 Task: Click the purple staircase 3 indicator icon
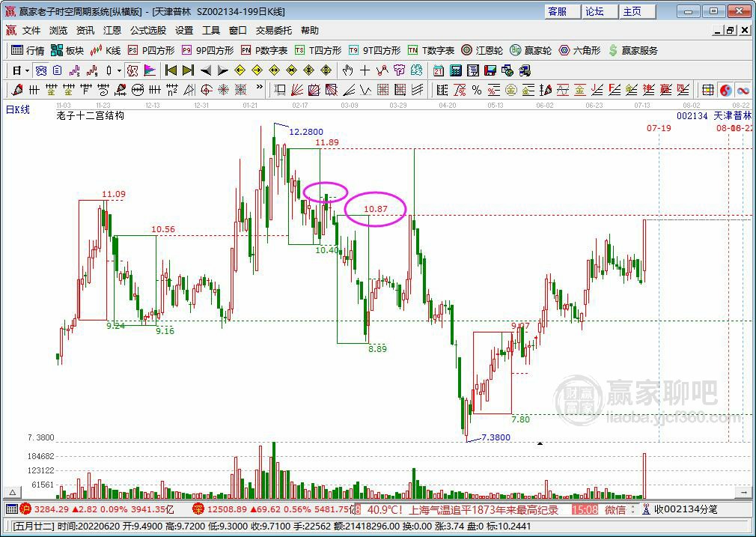[74, 71]
